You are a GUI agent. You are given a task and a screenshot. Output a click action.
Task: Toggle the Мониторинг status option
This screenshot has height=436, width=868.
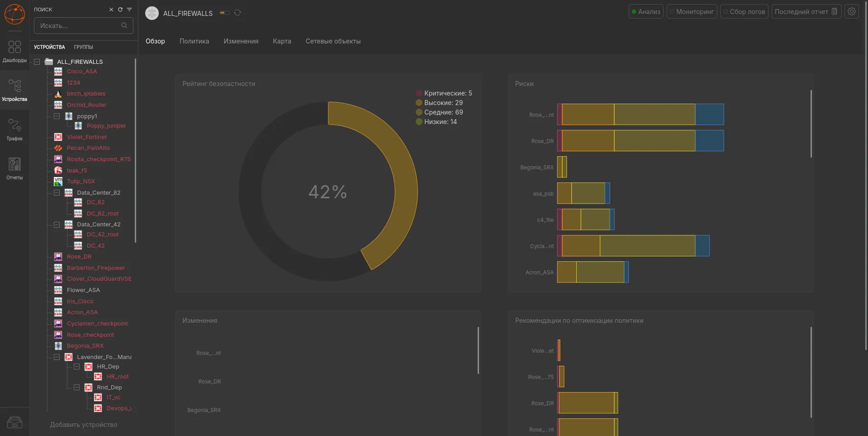(x=692, y=12)
